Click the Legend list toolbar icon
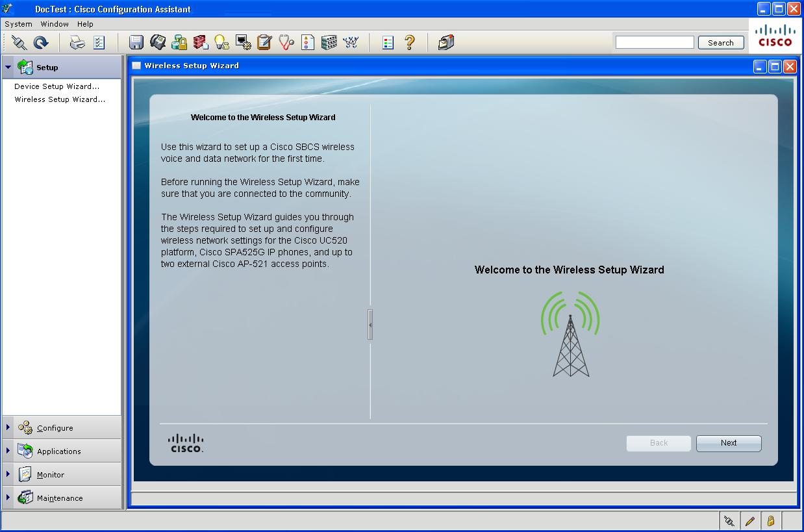This screenshot has height=532, width=804. point(388,43)
